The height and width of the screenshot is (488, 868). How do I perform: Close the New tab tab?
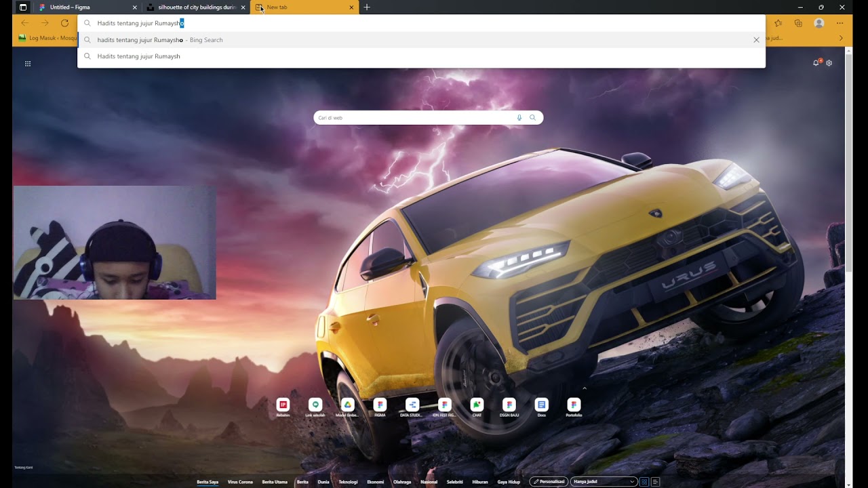point(351,7)
